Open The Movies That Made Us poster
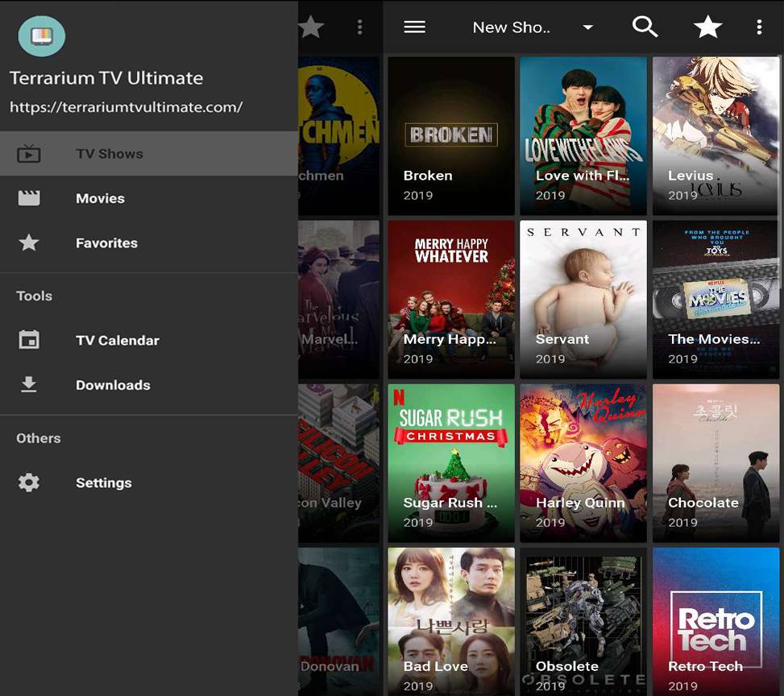784x696 pixels. pyautogui.click(x=716, y=300)
